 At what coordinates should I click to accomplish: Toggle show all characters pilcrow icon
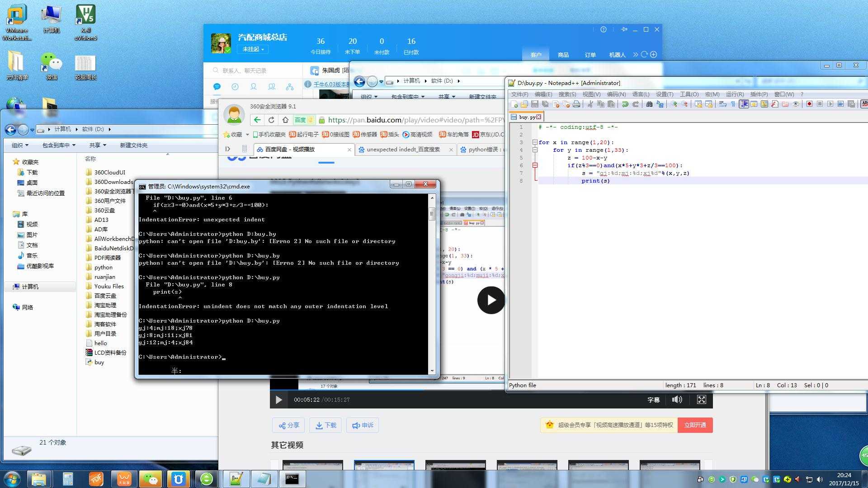[x=733, y=104]
